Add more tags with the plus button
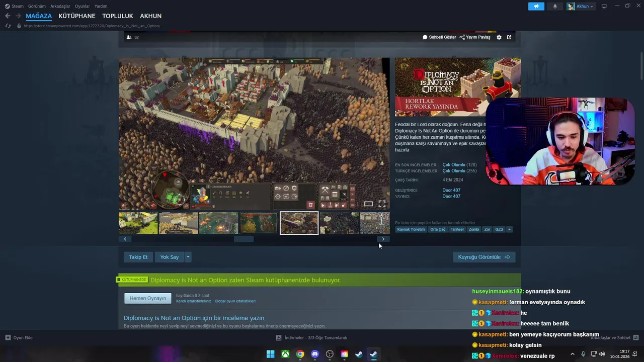 coord(509,229)
